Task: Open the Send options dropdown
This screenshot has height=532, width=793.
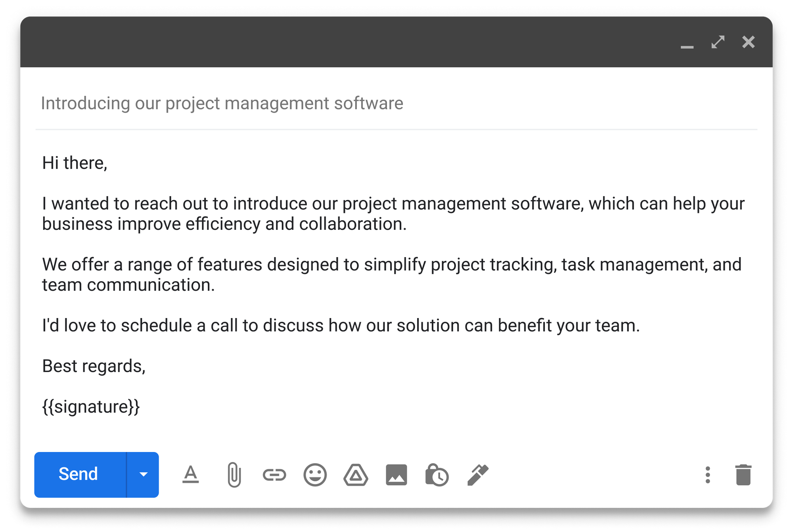Action: pyautogui.click(x=143, y=474)
